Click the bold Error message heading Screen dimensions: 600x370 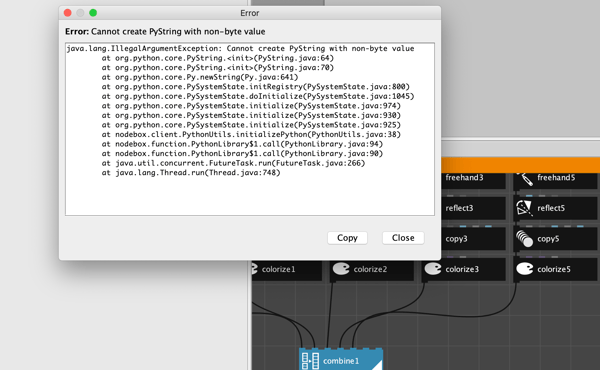(x=165, y=31)
